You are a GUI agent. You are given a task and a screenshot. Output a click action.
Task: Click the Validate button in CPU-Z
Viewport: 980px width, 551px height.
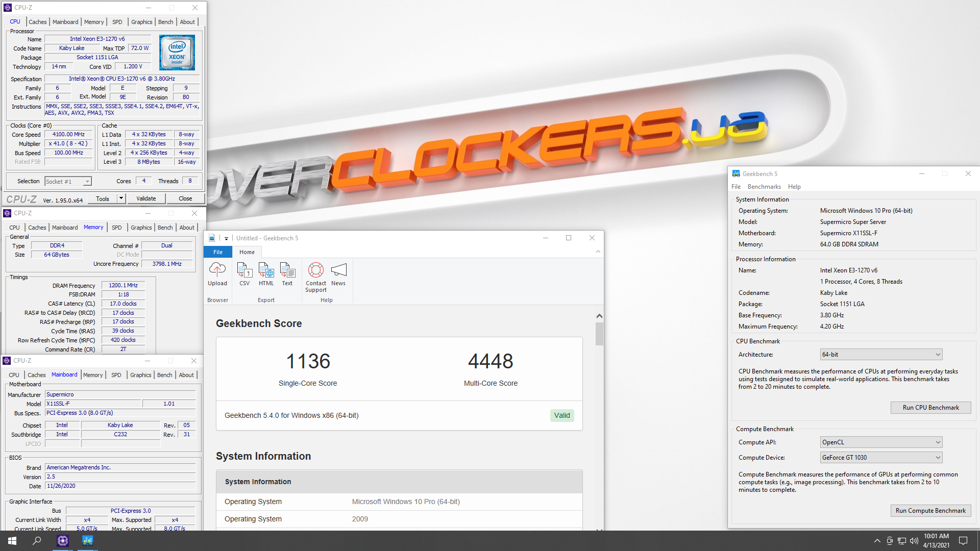(146, 198)
